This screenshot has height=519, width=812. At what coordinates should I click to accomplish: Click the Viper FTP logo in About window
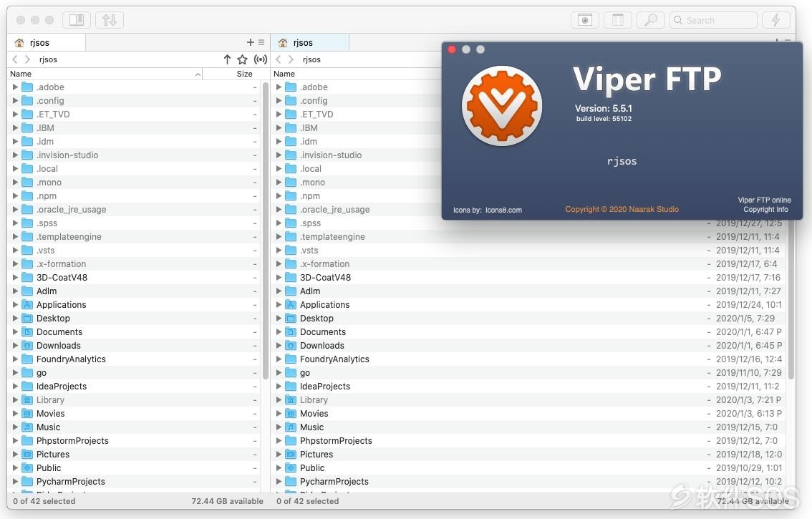point(502,107)
